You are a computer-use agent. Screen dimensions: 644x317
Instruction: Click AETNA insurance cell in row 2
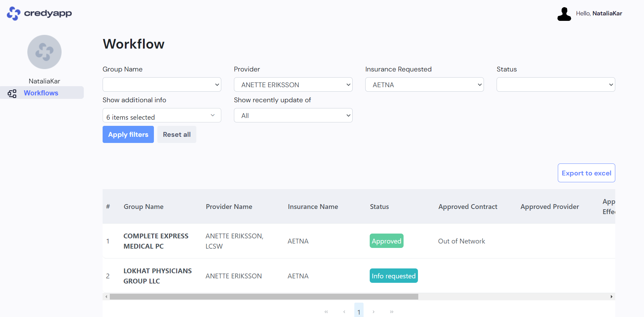pyautogui.click(x=298, y=276)
